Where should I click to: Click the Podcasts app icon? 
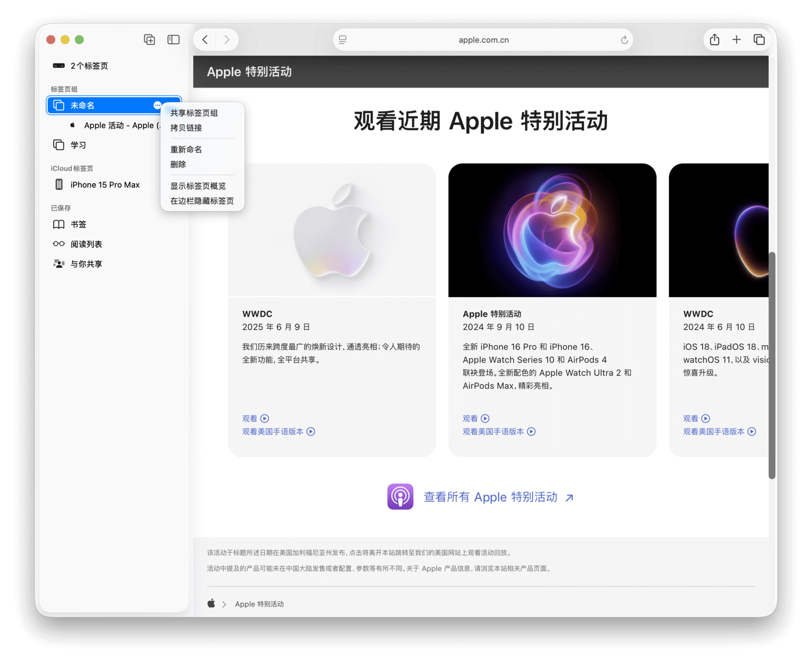coord(400,497)
